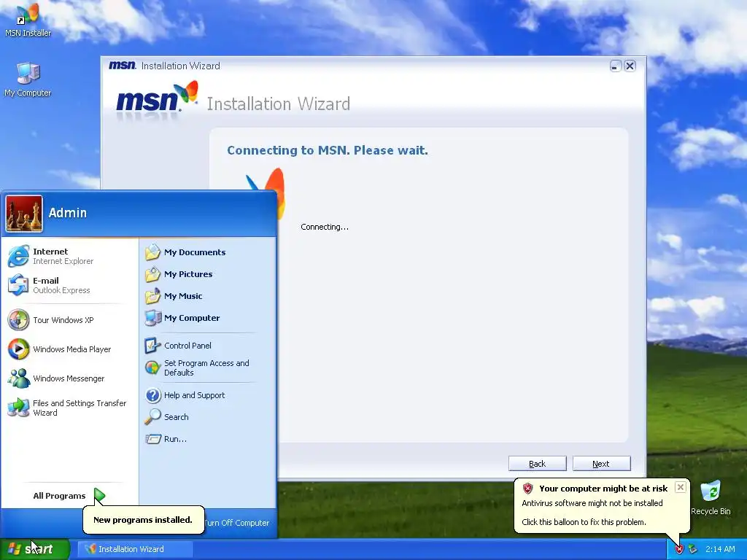Viewport: 747px width, 560px height.
Task: Open the Help and Support icon
Action: 152,395
